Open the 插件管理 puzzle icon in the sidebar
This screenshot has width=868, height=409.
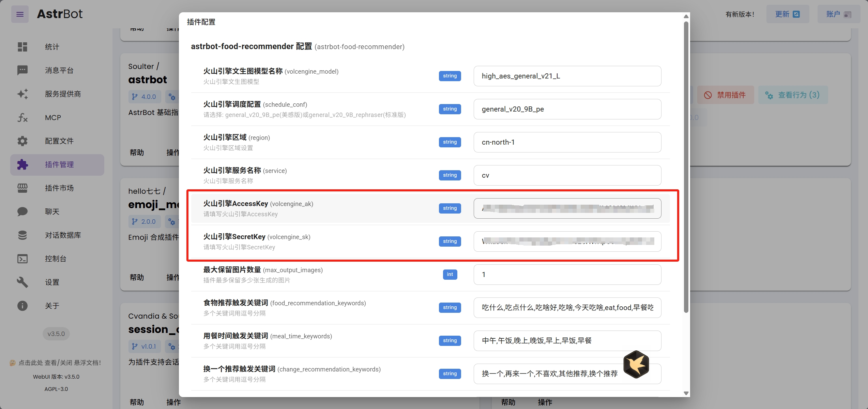(x=22, y=164)
